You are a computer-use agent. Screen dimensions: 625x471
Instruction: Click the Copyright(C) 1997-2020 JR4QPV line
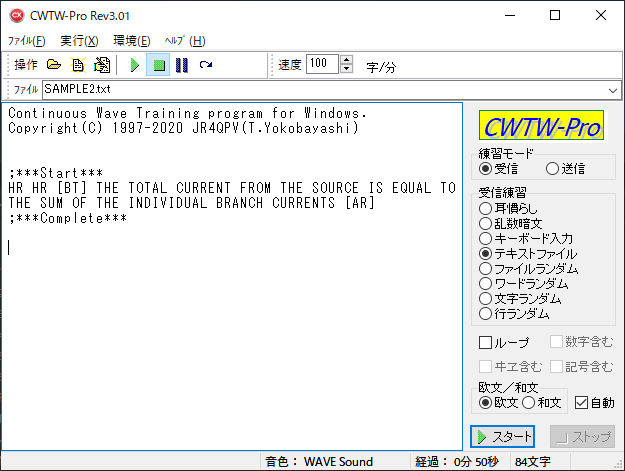click(x=183, y=128)
